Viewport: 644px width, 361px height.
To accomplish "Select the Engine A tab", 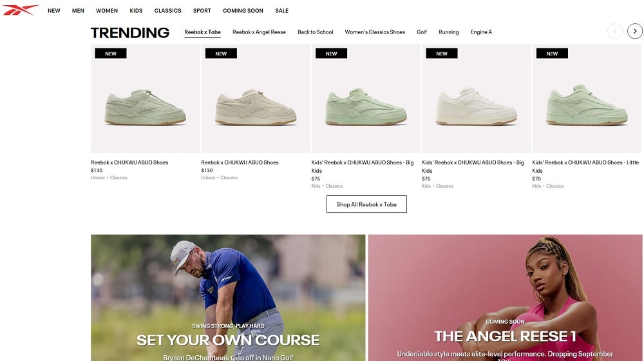I will (481, 32).
